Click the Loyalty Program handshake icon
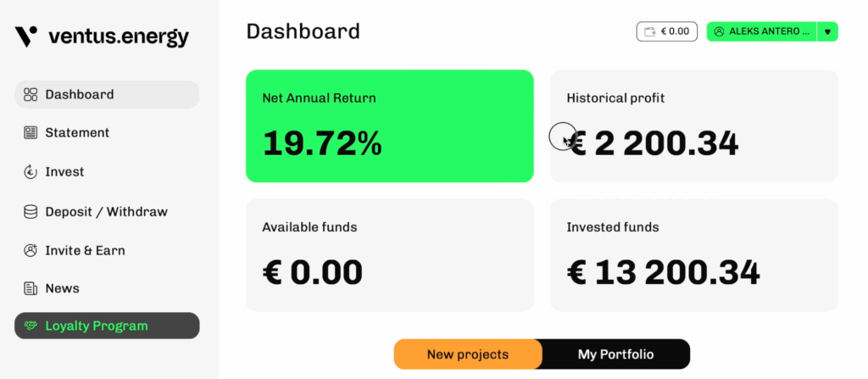Image resolution: width=868 pixels, height=379 pixels. click(x=31, y=326)
